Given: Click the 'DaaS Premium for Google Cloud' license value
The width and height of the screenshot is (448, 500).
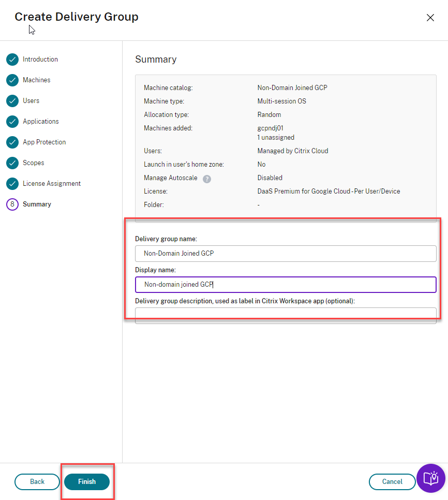Looking at the screenshot, I should pos(329,192).
